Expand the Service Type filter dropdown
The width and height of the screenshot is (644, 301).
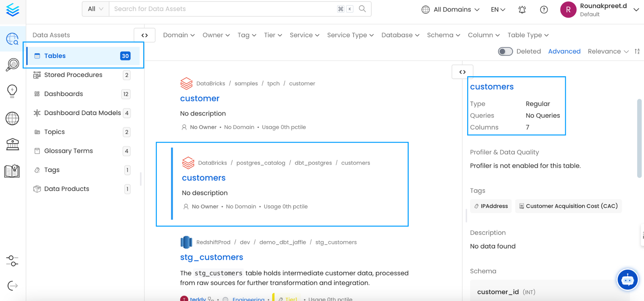point(350,35)
